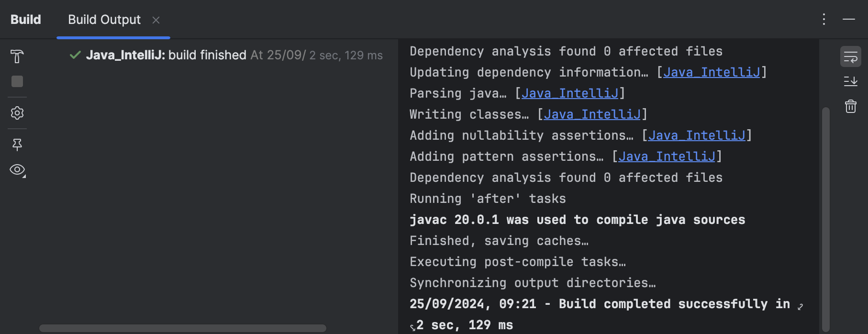Switch to the Build Output tab
This screenshot has height=334, width=868.
[104, 20]
